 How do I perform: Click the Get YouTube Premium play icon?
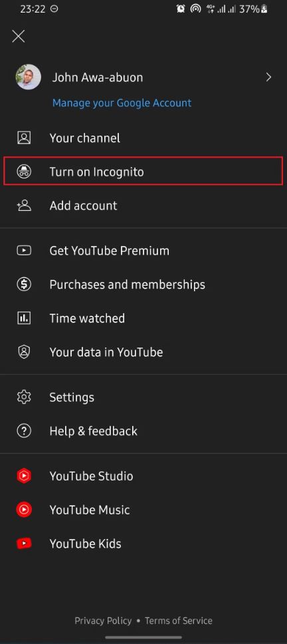click(24, 251)
